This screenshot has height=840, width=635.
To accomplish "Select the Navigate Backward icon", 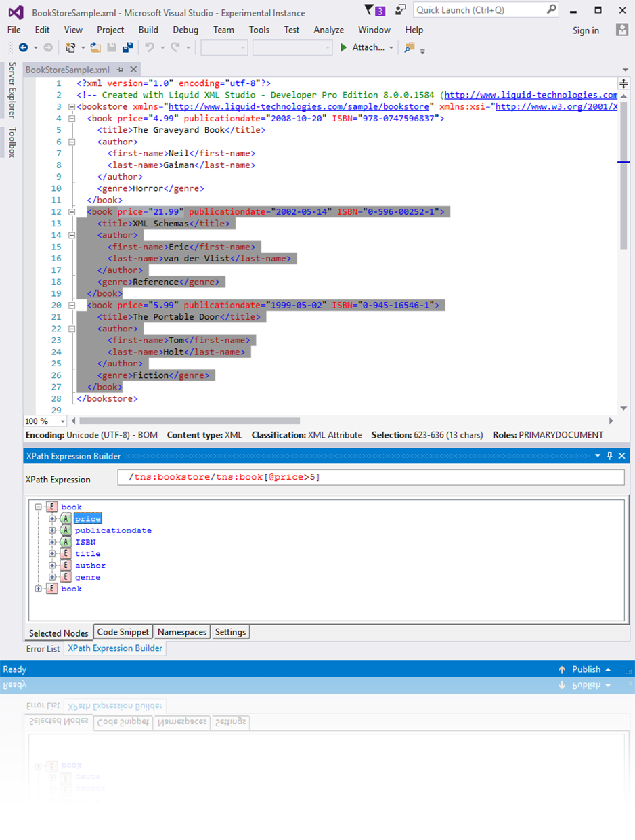I will click(x=22, y=47).
